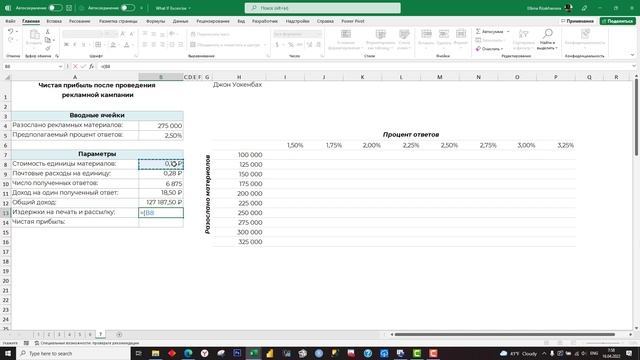
Task: Open the number format combo box
Action: pyautogui.click(x=297, y=34)
